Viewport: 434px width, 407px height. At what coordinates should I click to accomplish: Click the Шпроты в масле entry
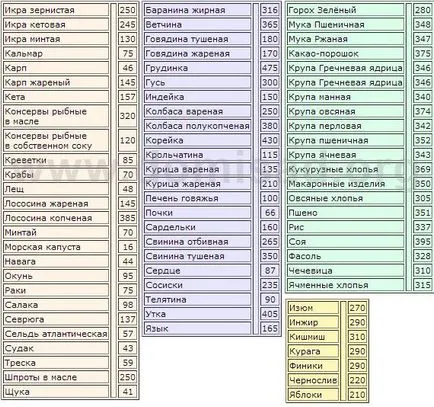pos(56,377)
